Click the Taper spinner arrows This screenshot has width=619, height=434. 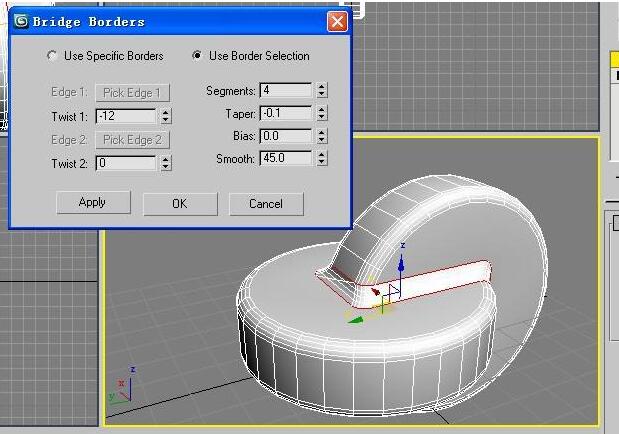point(322,113)
